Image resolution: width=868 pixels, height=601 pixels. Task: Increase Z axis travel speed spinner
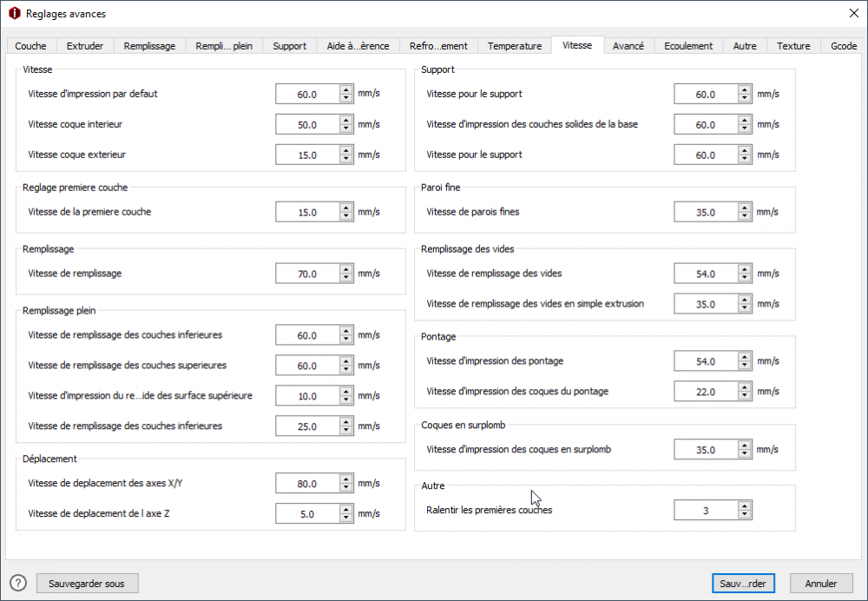tap(346, 510)
